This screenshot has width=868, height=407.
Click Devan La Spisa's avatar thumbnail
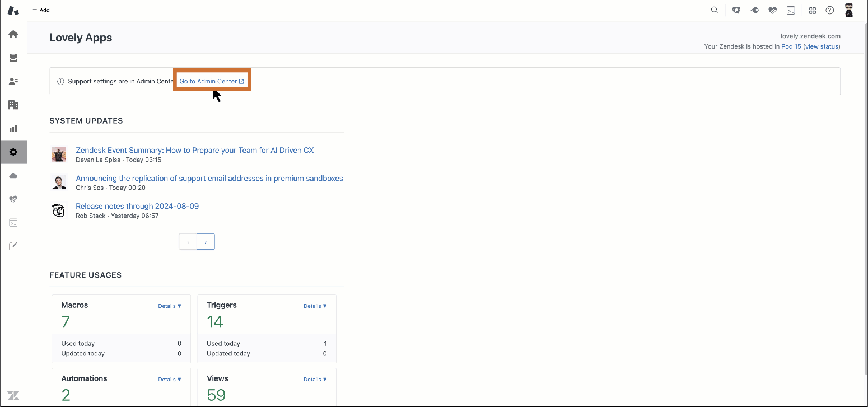tap(59, 155)
